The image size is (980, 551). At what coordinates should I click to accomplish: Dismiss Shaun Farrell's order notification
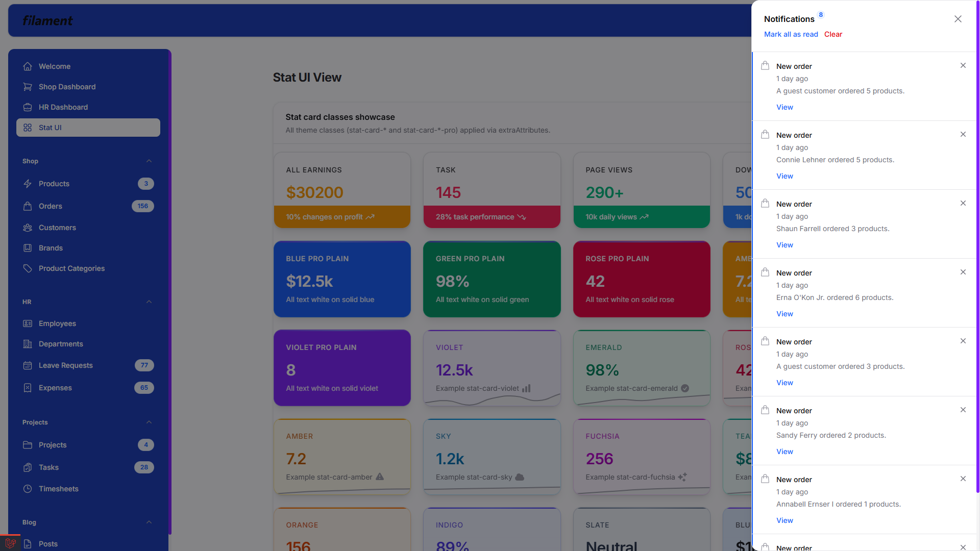point(963,203)
